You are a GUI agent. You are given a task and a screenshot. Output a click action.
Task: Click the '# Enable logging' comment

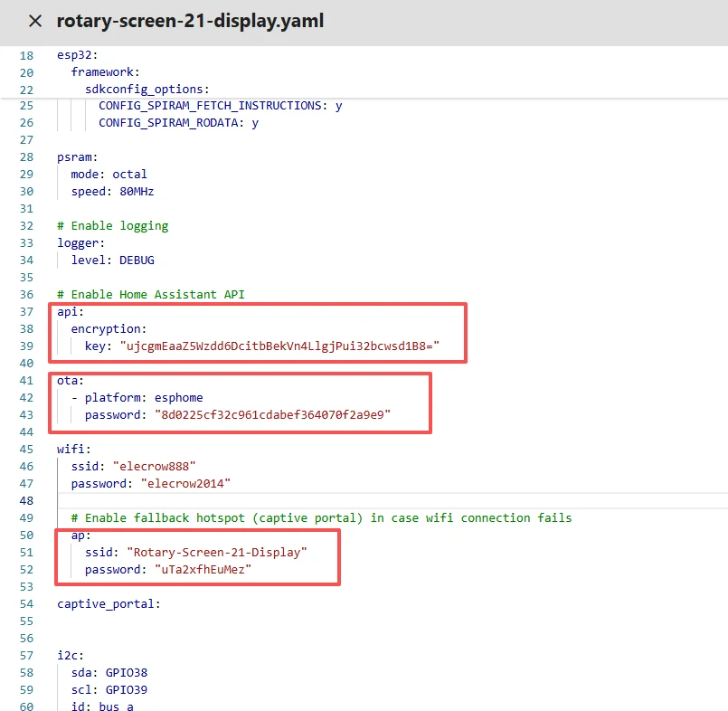pos(112,226)
